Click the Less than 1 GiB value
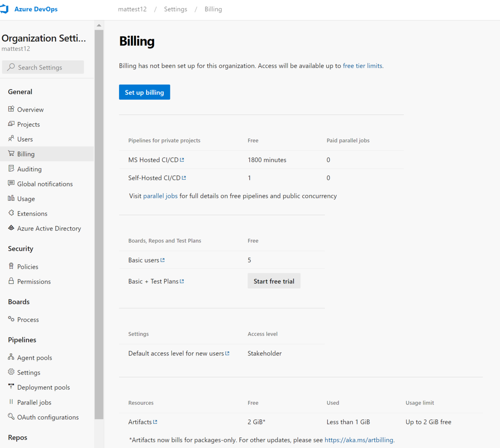Viewport: 500px width, 448px height. (x=348, y=422)
